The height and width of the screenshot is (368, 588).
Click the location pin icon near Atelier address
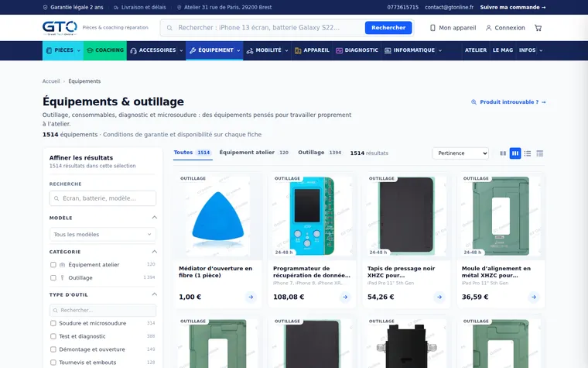click(179, 7)
